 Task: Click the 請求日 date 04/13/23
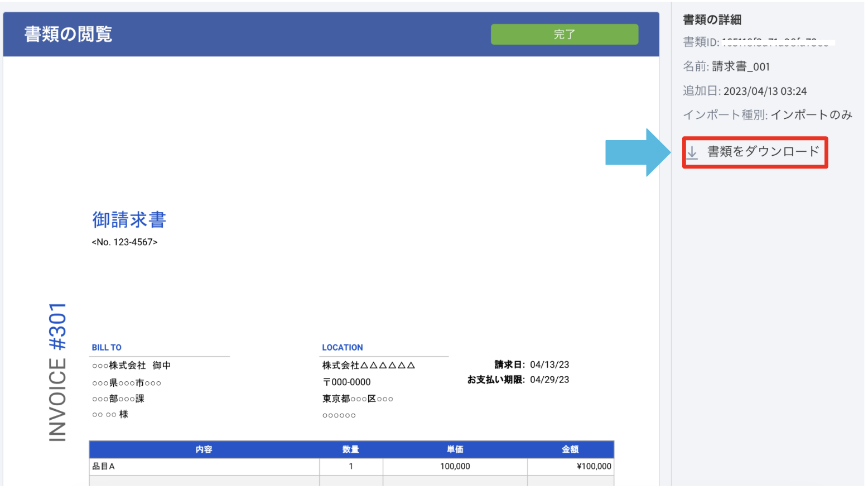549,365
